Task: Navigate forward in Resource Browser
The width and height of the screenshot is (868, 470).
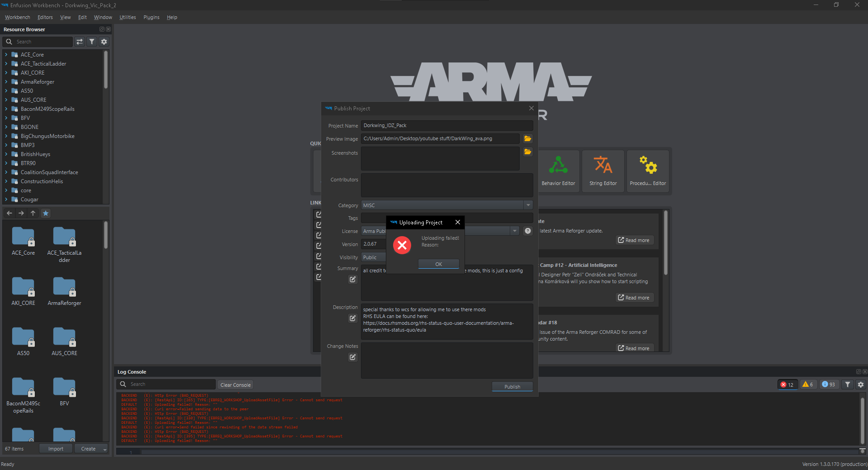Action: point(21,213)
